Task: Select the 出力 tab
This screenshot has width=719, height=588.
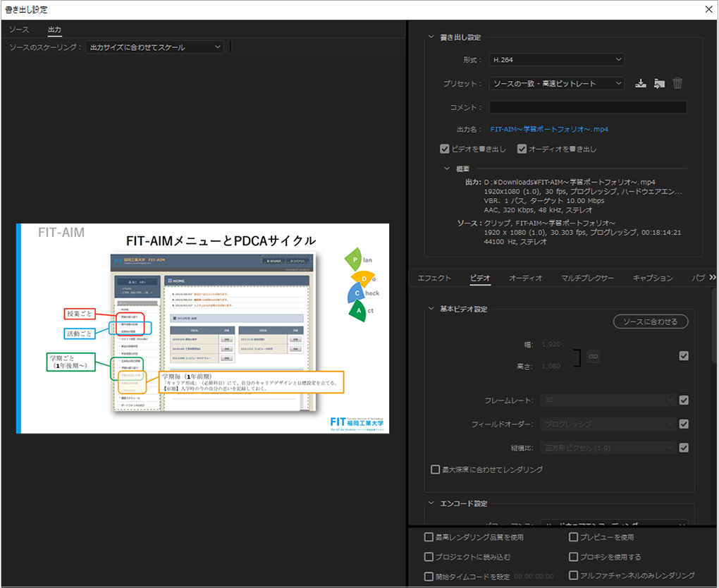Action: pyautogui.click(x=54, y=30)
